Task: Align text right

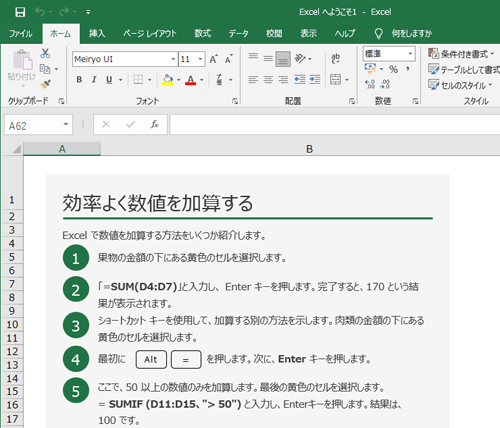Action: (283, 80)
